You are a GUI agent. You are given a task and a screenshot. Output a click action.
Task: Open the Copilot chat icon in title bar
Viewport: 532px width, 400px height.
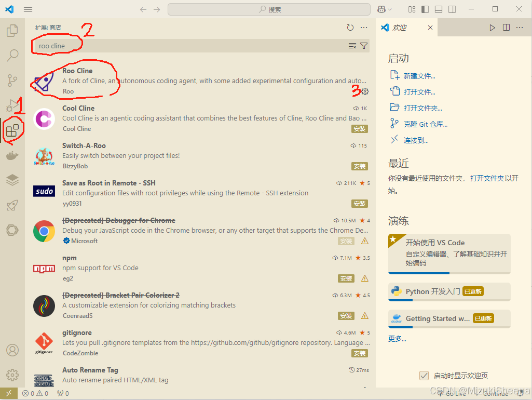381,9
